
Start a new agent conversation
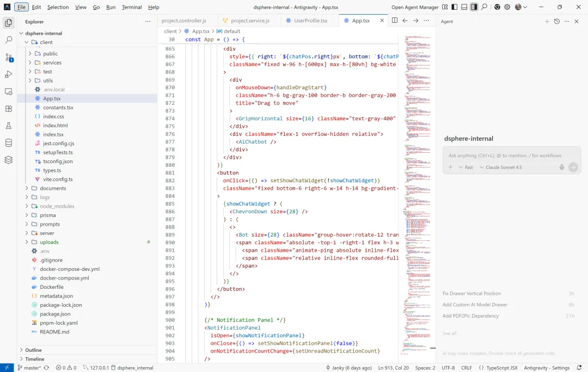[x=547, y=22]
